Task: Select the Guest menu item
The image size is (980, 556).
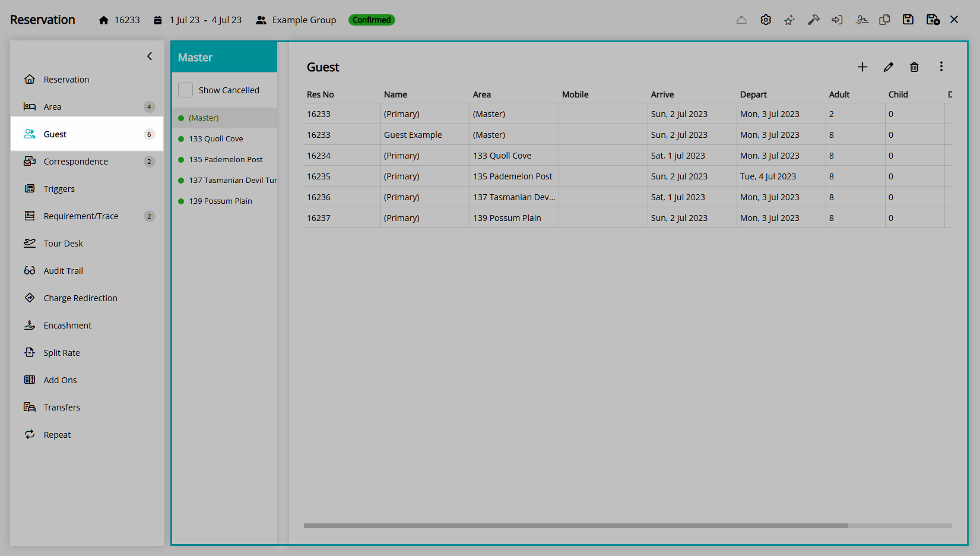Action: click(87, 134)
